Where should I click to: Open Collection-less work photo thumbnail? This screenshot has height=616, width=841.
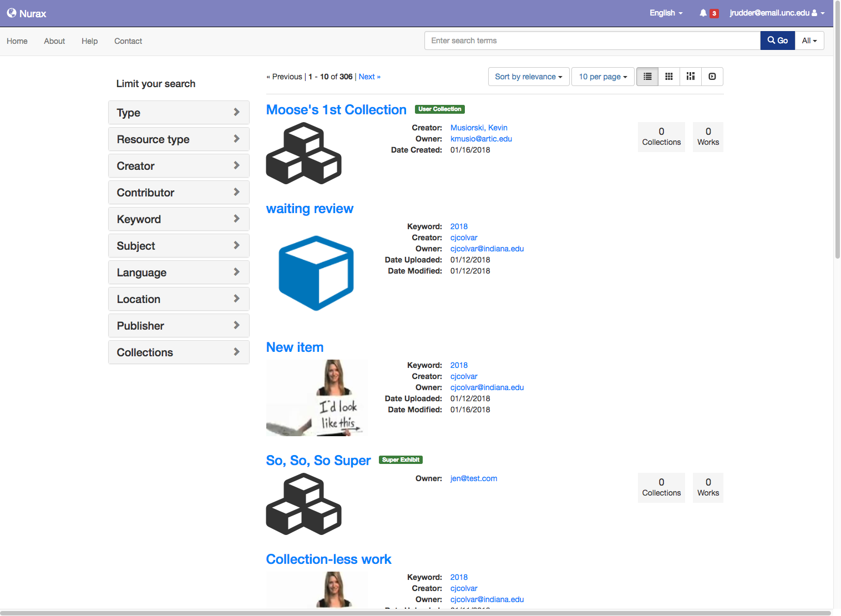[x=316, y=589]
